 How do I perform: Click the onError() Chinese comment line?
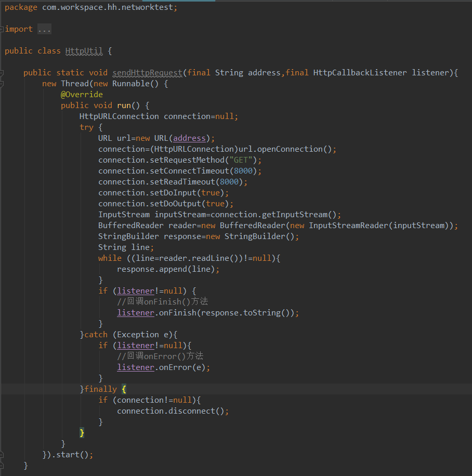pyautogui.click(x=161, y=356)
